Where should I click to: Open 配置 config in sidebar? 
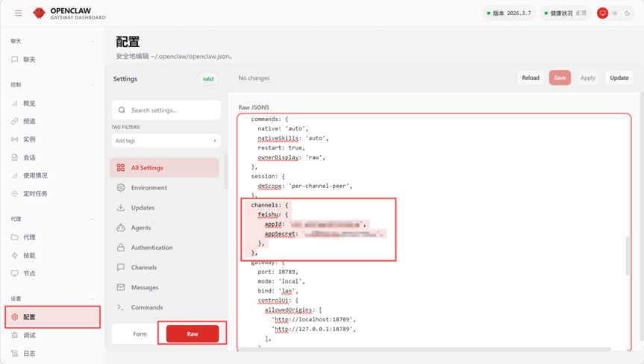[x=52, y=317]
